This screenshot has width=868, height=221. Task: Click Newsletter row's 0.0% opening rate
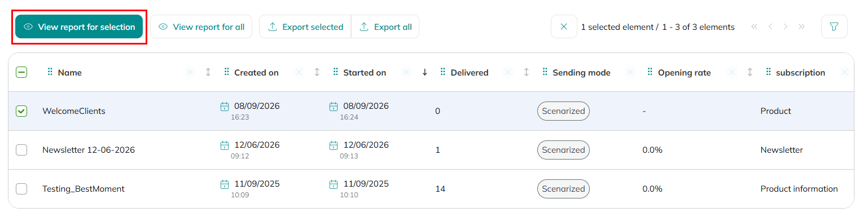pos(652,150)
